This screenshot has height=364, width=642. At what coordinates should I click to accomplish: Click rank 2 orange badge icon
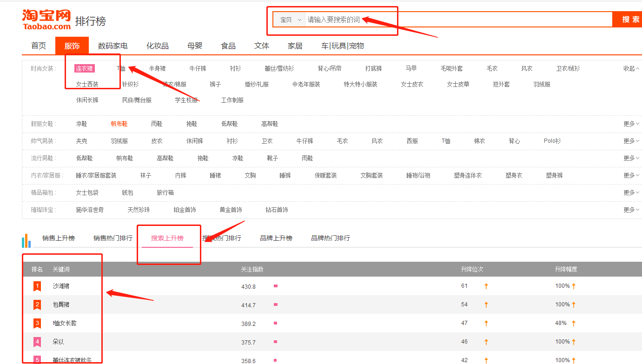click(x=37, y=305)
